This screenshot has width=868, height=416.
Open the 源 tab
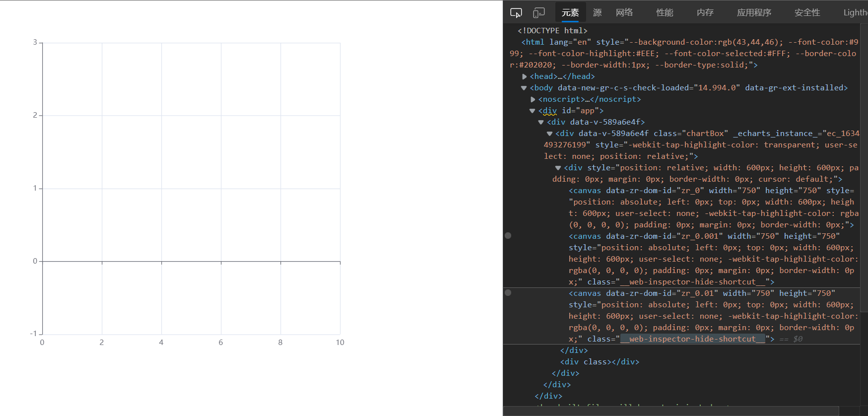pos(598,13)
